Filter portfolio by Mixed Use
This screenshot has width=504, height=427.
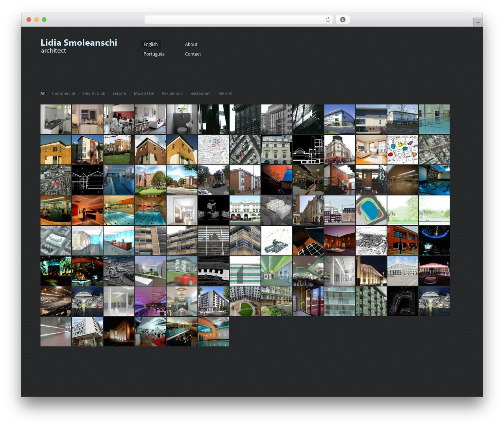point(144,93)
